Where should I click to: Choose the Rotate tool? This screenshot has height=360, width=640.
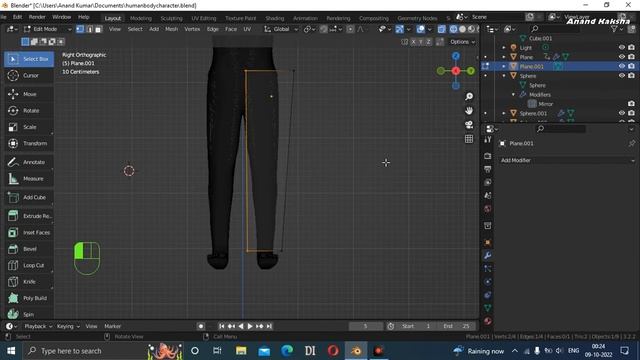point(29,111)
